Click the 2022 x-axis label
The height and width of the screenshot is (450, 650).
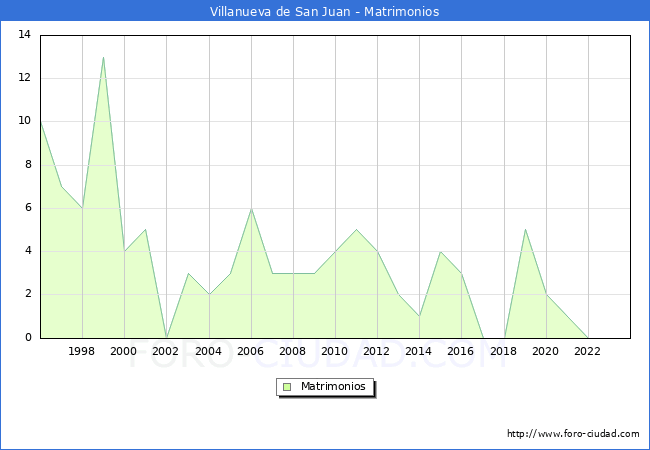(588, 352)
